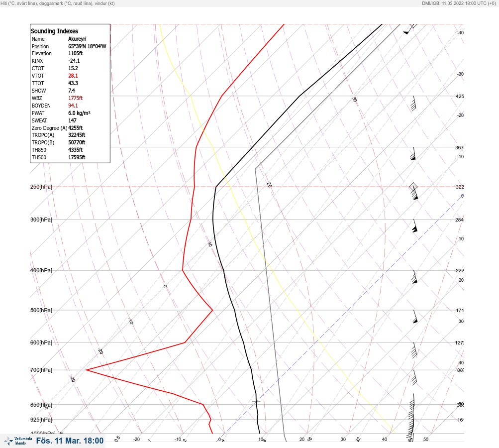Screen dimensions: 499x448
Task: Select the Zero Degree (A) value '4255ft'
Action: (x=76, y=128)
